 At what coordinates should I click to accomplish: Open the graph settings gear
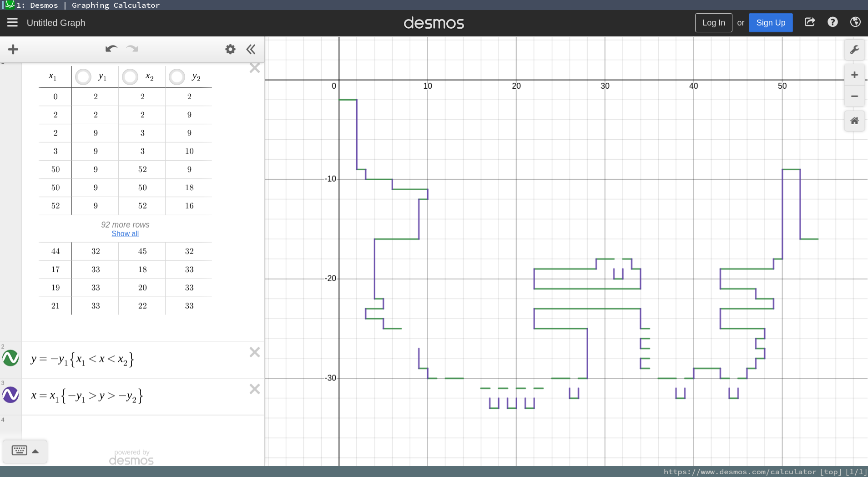click(230, 49)
